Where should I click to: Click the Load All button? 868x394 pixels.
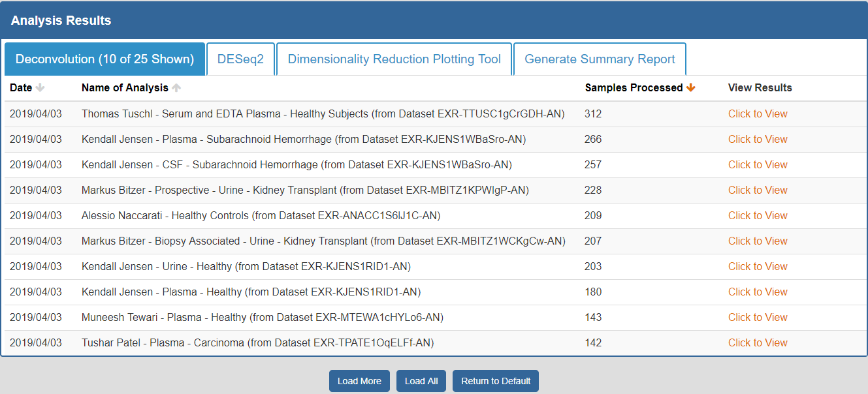pyautogui.click(x=421, y=381)
